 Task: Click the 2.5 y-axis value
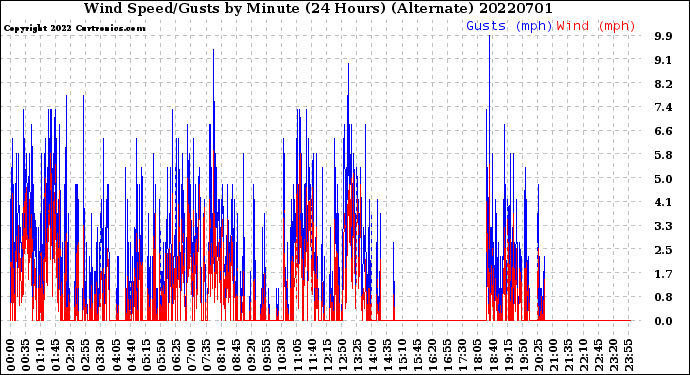663,250
